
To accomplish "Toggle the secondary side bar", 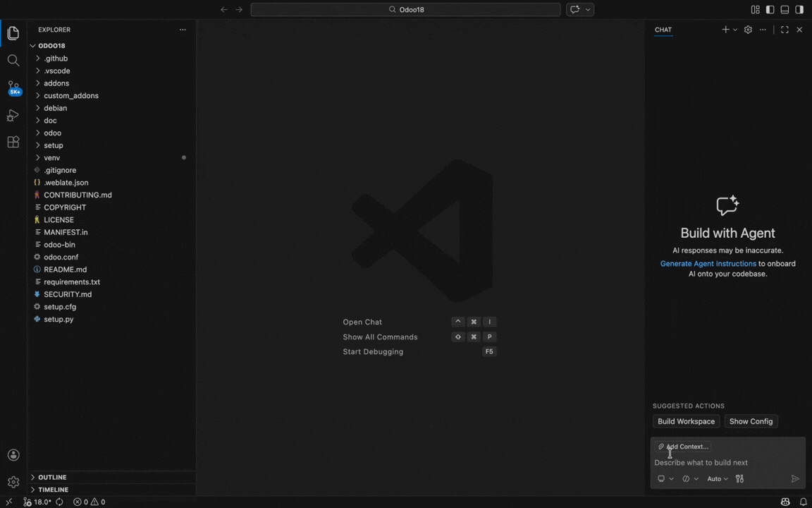I will (x=799, y=9).
